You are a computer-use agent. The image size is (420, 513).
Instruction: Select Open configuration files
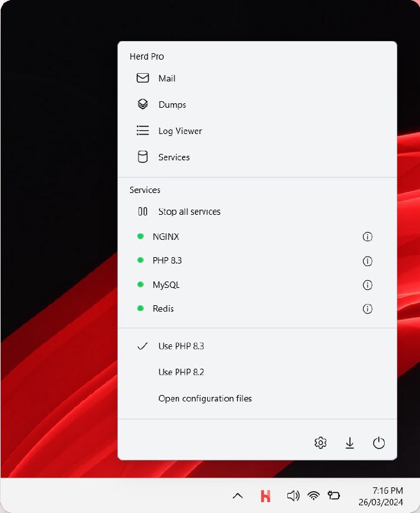coord(257,398)
